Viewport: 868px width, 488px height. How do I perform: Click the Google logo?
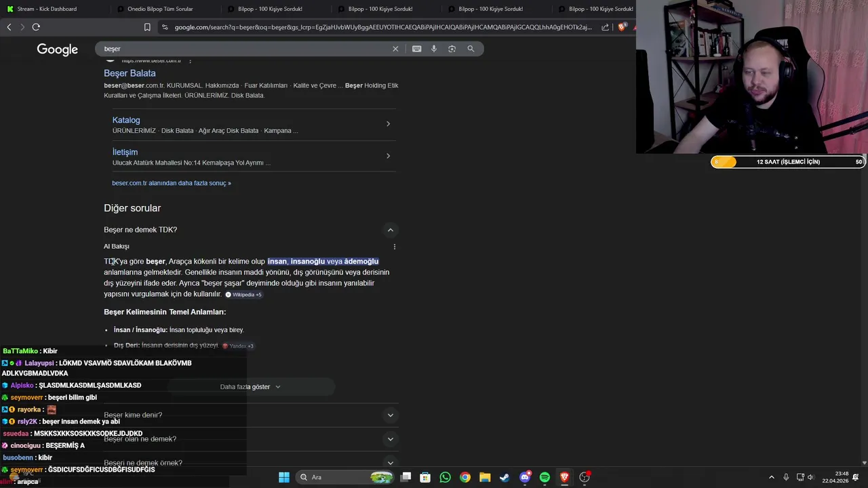point(58,49)
